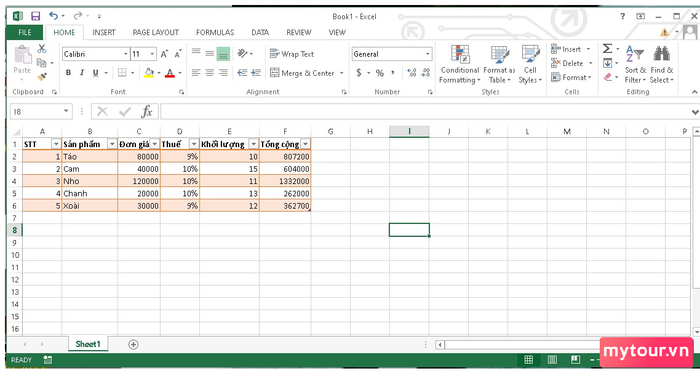
Task: Add a new sheet with plus icon
Action: (x=133, y=344)
